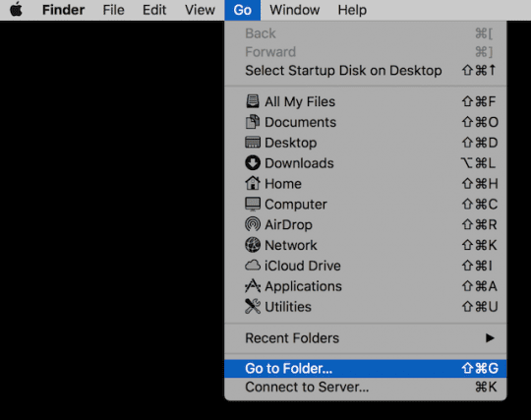Image resolution: width=531 pixels, height=420 pixels.
Task: Select Documents menu entry text
Action: point(300,122)
